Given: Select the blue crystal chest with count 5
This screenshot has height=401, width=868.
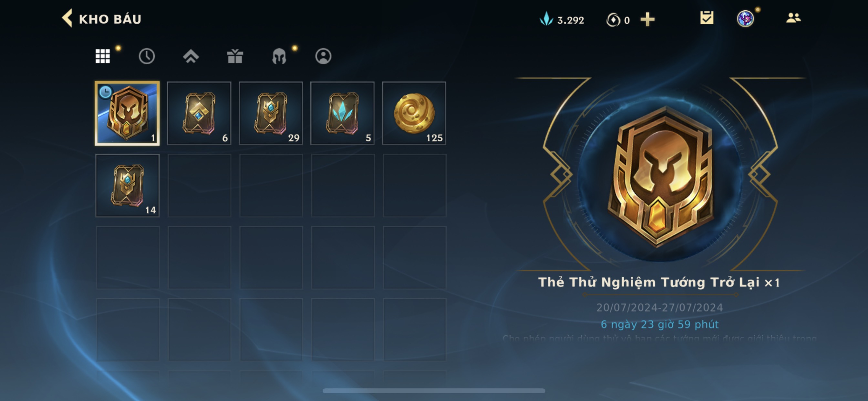Looking at the screenshot, I should [x=342, y=113].
